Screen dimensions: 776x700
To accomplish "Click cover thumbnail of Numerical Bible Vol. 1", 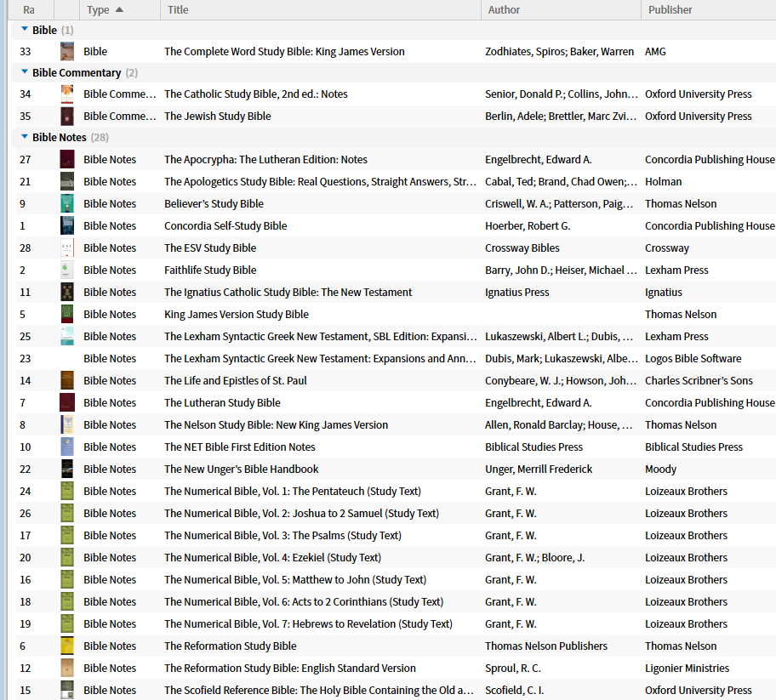I will click(x=67, y=492).
